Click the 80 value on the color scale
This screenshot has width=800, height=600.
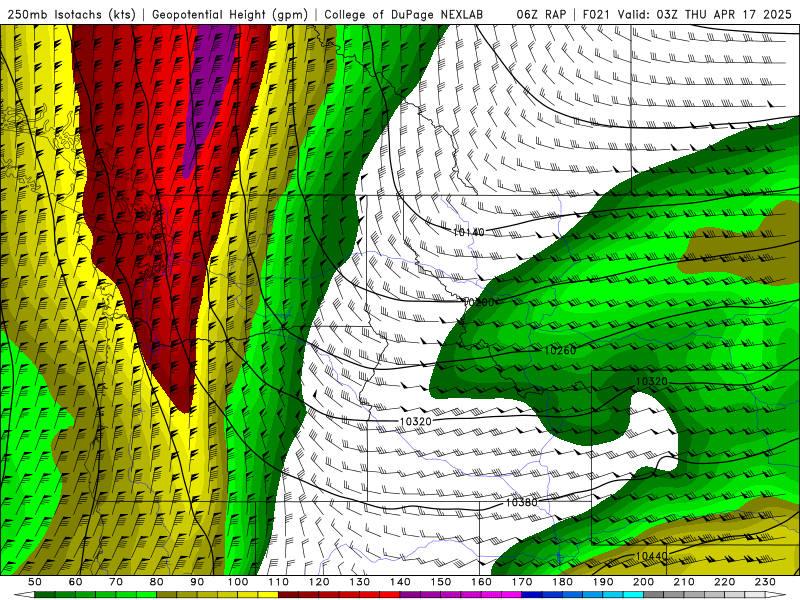(156, 582)
